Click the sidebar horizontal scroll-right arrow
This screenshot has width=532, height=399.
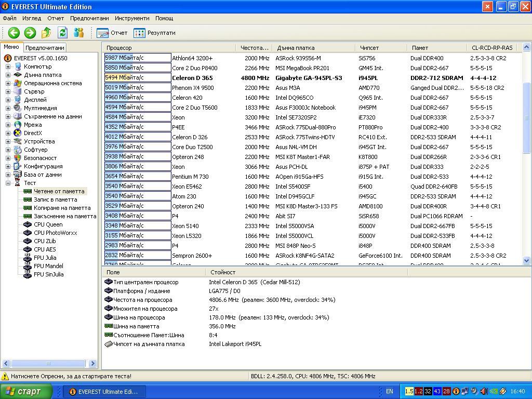point(92,363)
